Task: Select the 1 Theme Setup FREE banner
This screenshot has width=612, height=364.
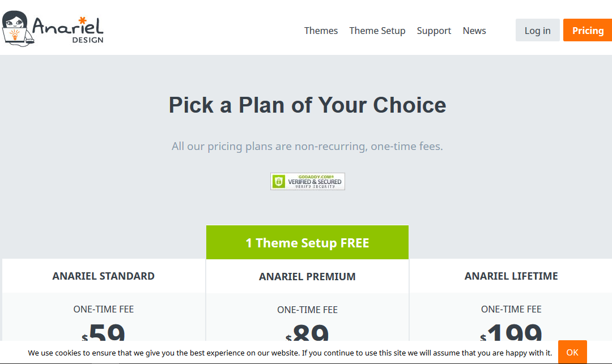Action: [x=307, y=242]
